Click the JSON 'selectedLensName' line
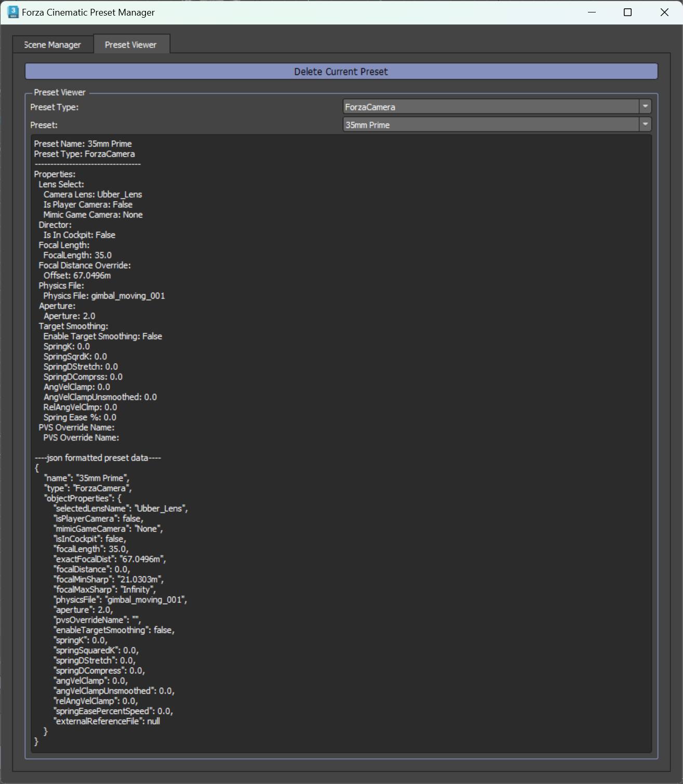 (121, 509)
